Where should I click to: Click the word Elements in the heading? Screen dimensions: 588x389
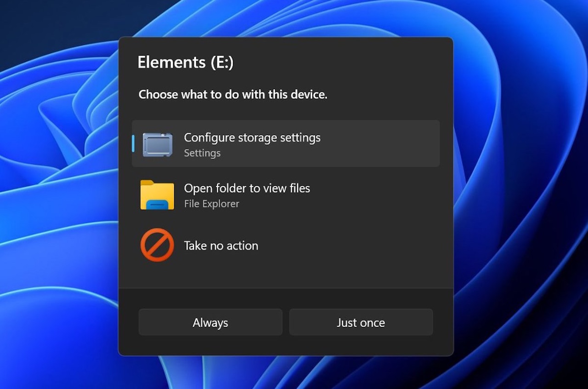pos(171,62)
